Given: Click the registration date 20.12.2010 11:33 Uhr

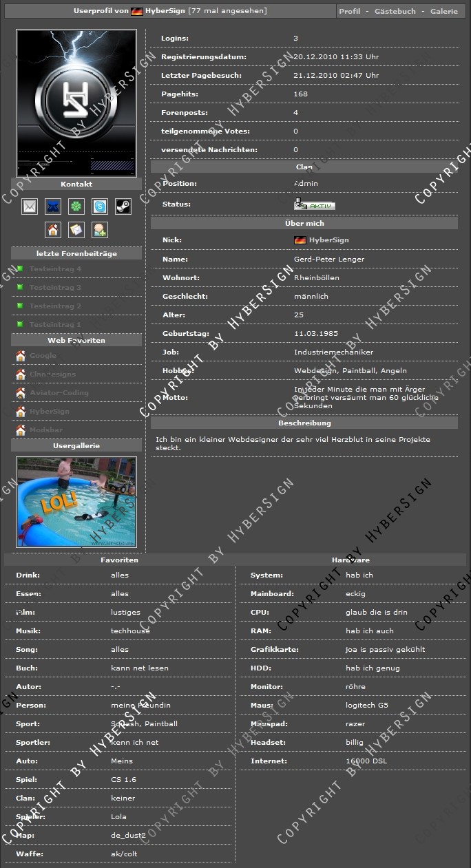Looking at the screenshot, I should tap(336, 57).
